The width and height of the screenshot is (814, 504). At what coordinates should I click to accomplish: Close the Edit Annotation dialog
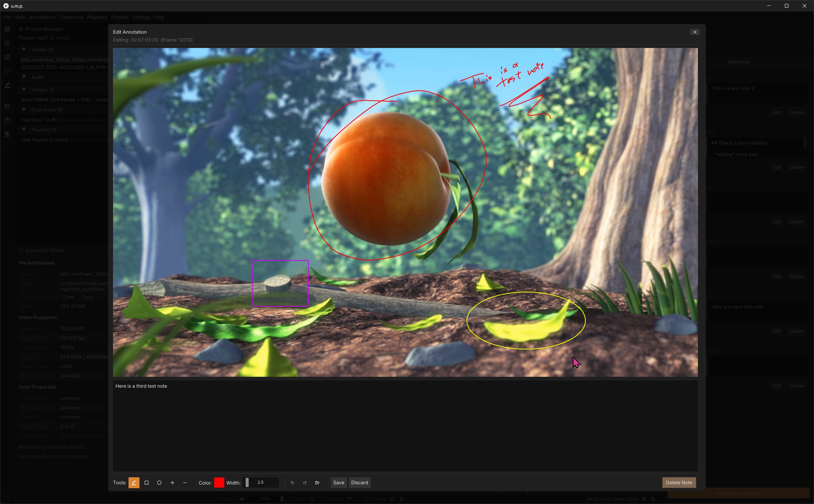click(x=695, y=32)
